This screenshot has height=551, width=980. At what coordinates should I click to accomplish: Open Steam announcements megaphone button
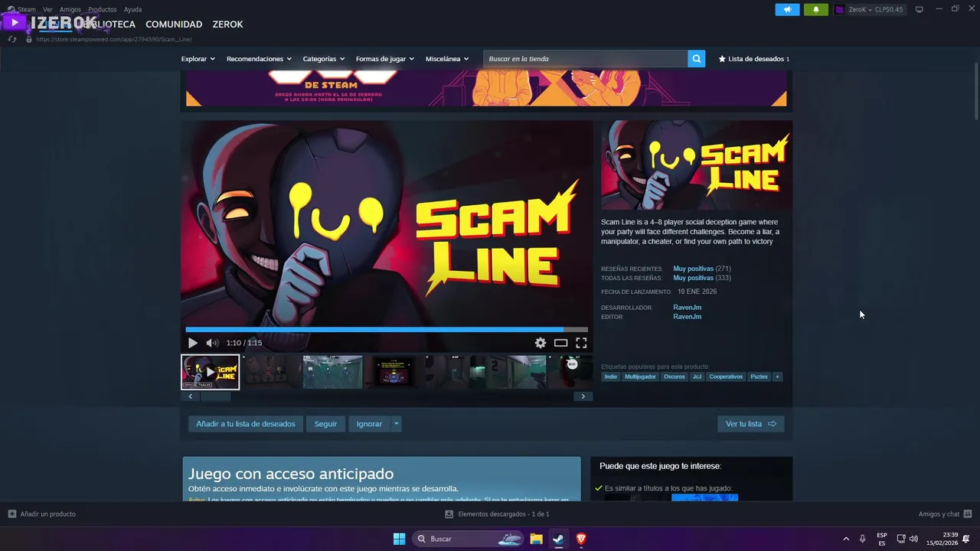[x=787, y=10]
